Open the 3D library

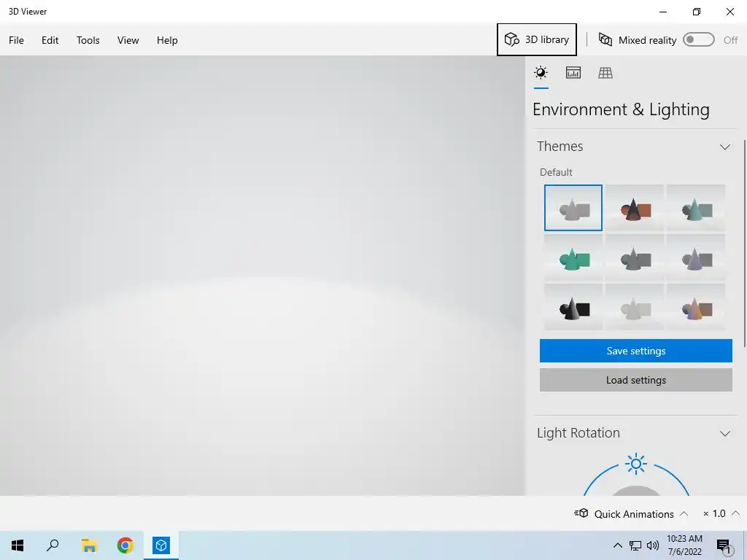click(x=536, y=39)
